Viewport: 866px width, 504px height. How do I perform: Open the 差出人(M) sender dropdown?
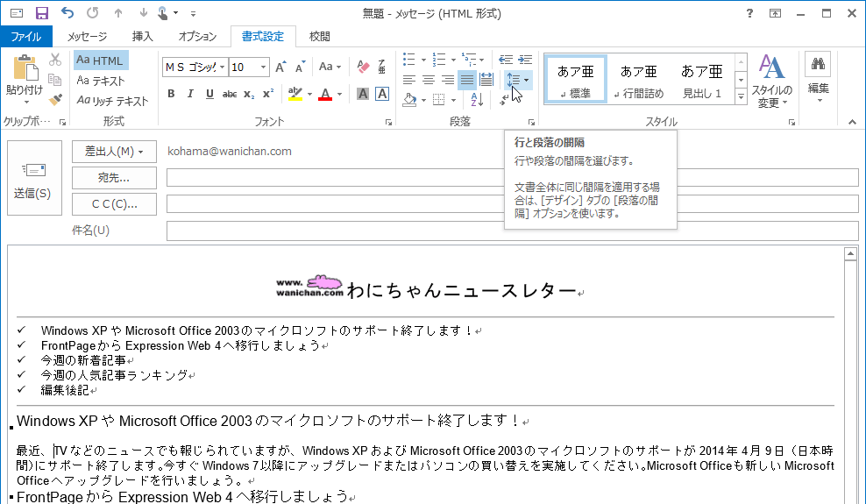coord(114,152)
